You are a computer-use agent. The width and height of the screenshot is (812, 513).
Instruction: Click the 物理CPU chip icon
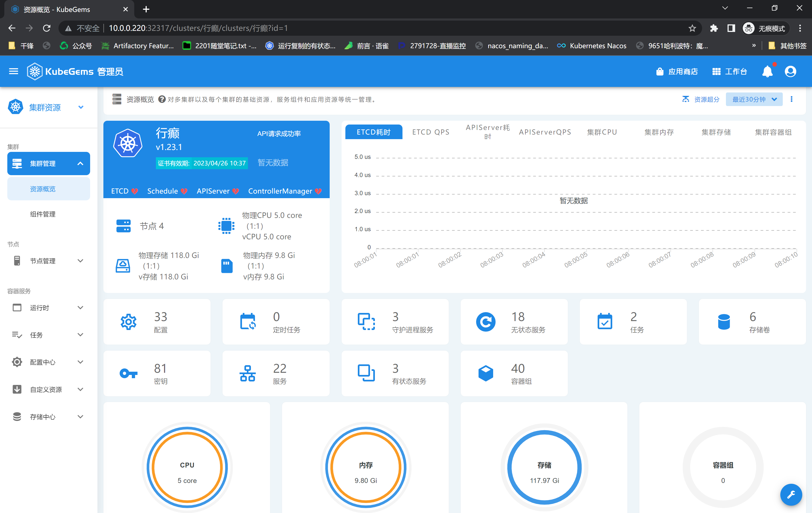(226, 226)
